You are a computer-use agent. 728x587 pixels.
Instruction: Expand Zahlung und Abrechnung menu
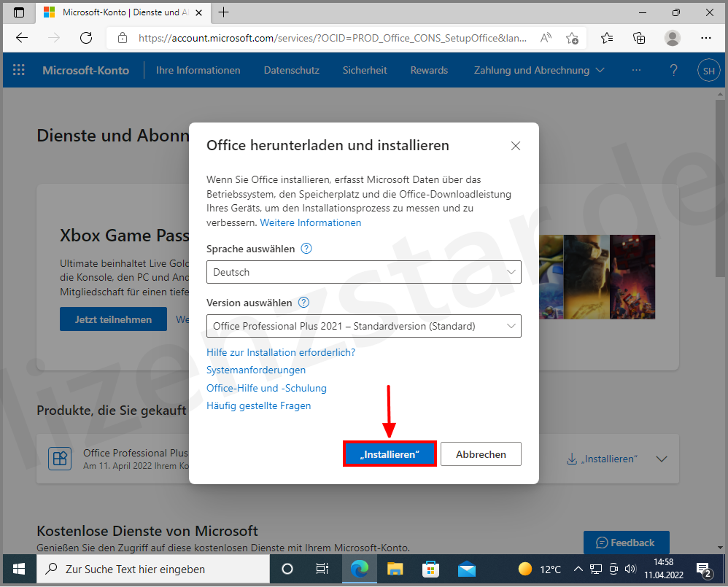tap(538, 70)
